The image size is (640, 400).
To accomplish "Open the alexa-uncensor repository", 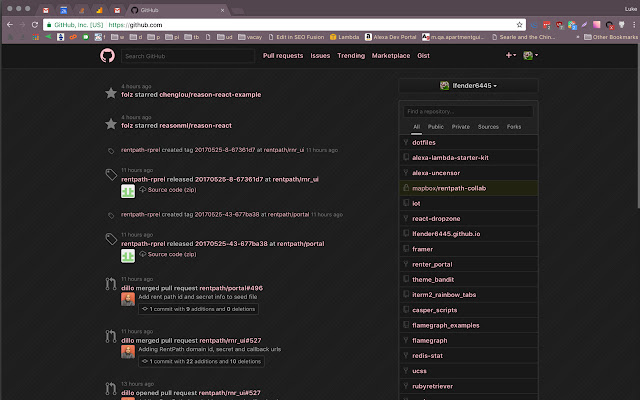I will coord(436,173).
